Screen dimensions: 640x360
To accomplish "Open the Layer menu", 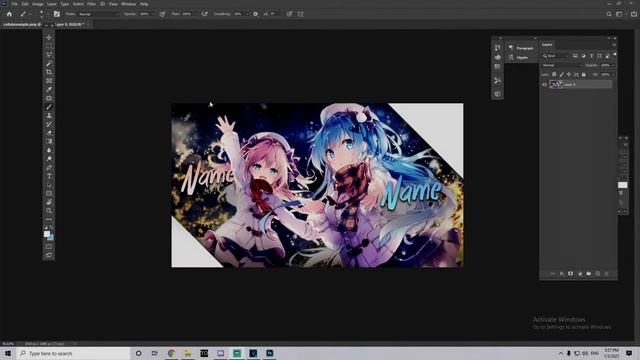I will tap(52, 4).
